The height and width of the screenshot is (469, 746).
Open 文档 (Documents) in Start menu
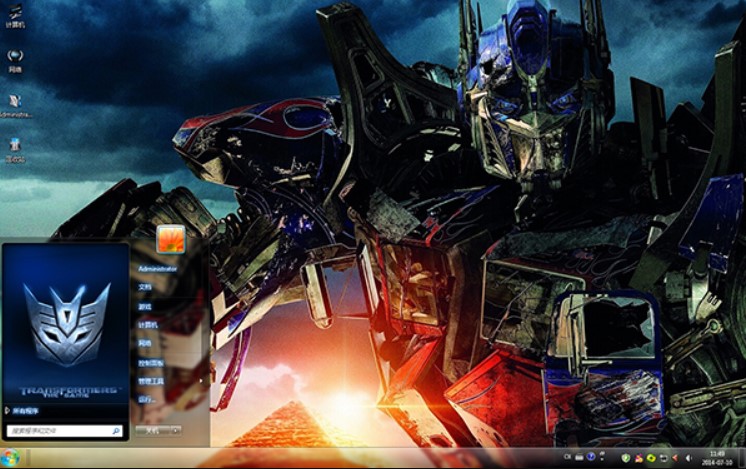pos(145,287)
